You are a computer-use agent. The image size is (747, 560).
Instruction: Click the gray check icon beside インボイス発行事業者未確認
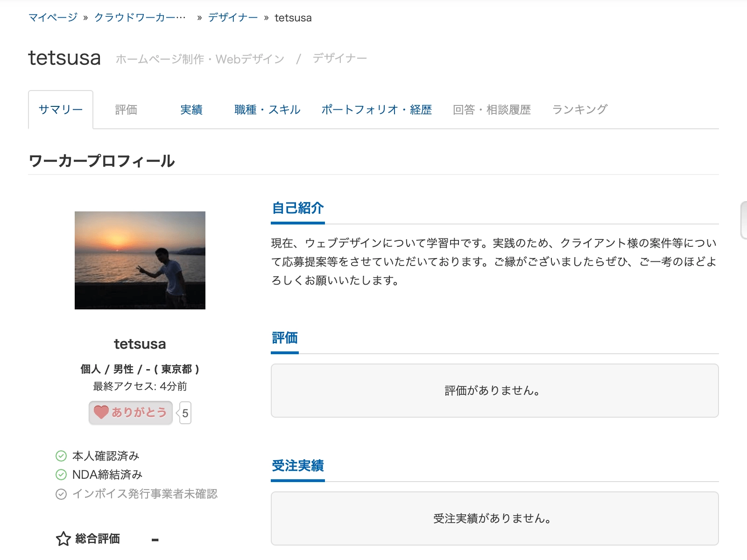(x=61, y=494)
